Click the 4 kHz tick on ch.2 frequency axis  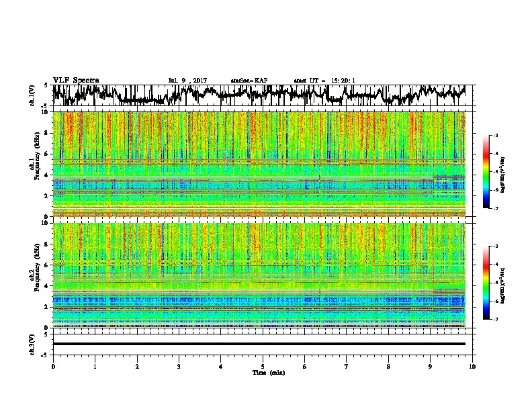click(47, 286)
